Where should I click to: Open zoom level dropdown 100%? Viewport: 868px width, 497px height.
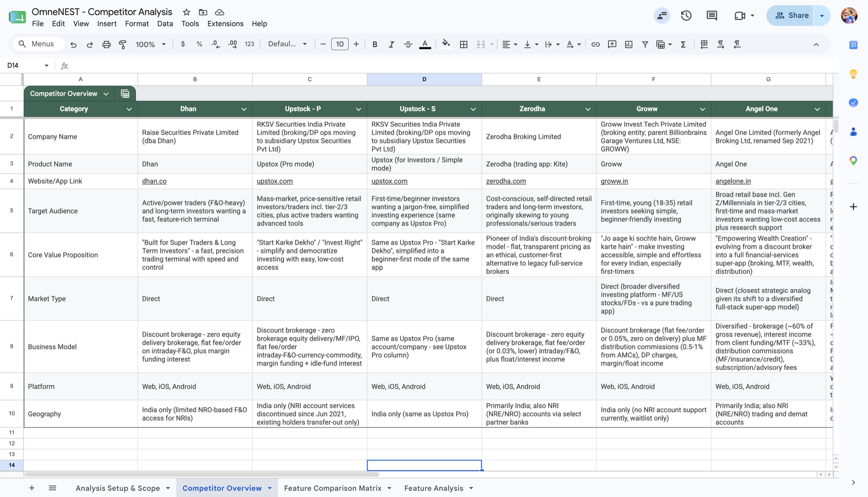click(x=151, y=44)
